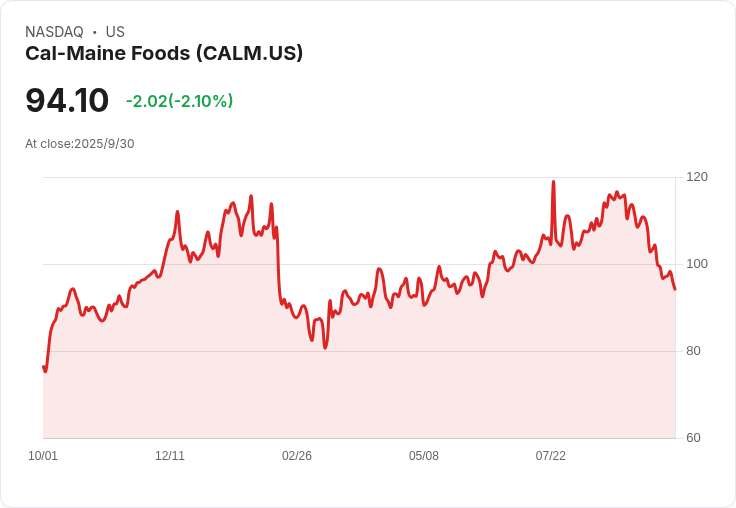Click the US market label
Viewport: 736px width, 508px height.
click(x=115, y=32)
